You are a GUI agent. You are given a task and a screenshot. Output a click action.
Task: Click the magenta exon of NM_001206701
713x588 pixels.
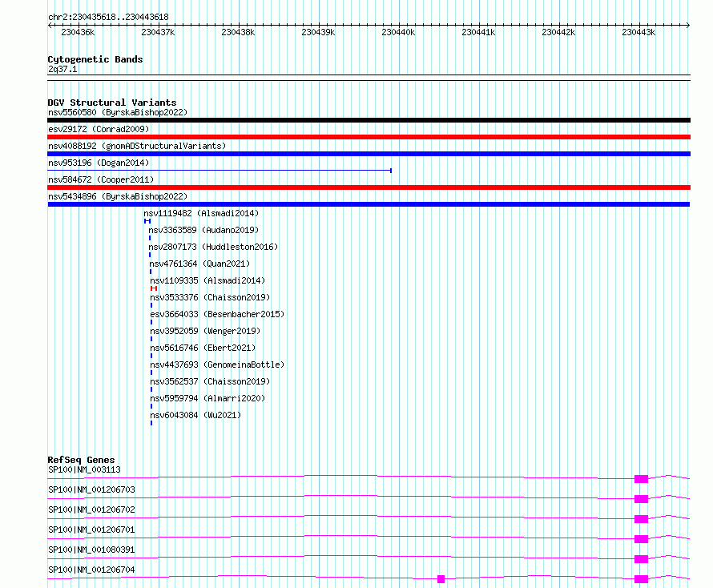click(x=641, y=539)
